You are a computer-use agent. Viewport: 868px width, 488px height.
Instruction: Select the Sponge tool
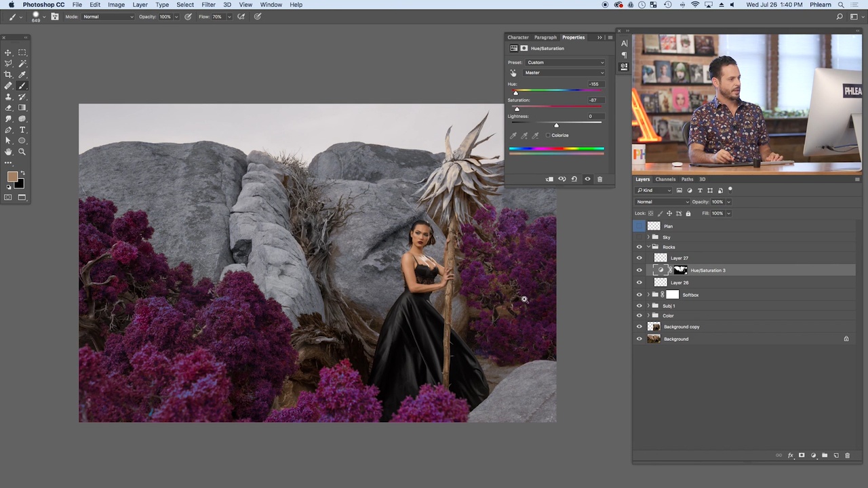point(22,119)
